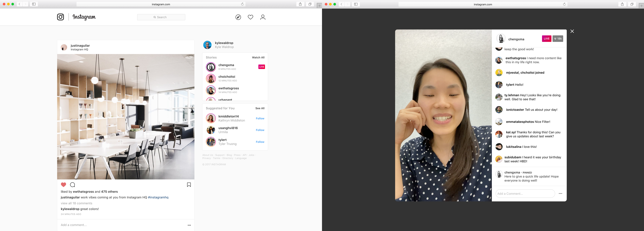Open chengxma's live story
644x231 pixels.
pos(226,67)
